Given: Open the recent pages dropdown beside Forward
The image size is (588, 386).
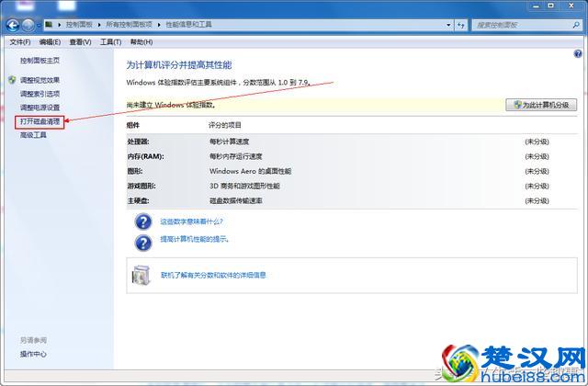Looking at the screenshot, I should pyautogui.click(x=39, y=26).
